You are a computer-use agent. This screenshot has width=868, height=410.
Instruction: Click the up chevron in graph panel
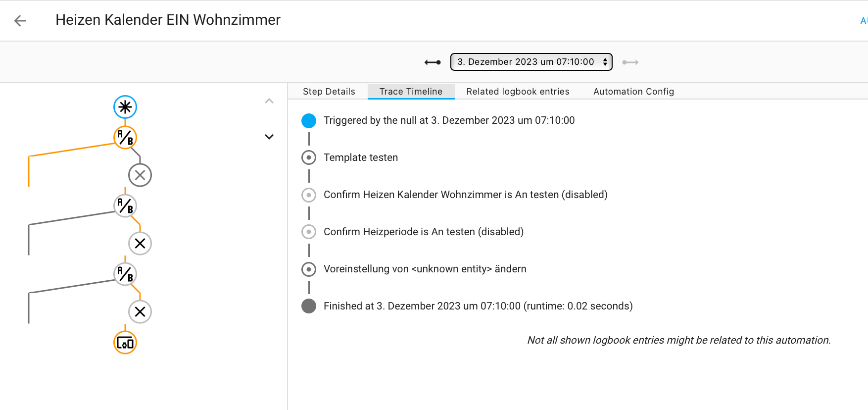pyautogui.click(x=269, y=101)
